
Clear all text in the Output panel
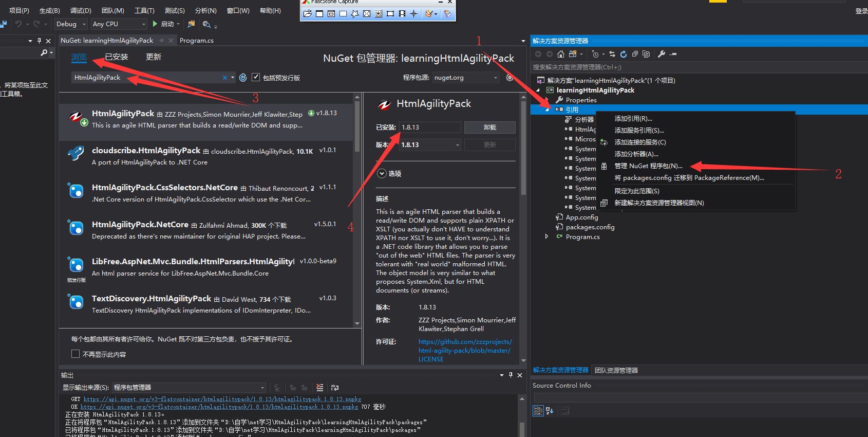(319, 388)
